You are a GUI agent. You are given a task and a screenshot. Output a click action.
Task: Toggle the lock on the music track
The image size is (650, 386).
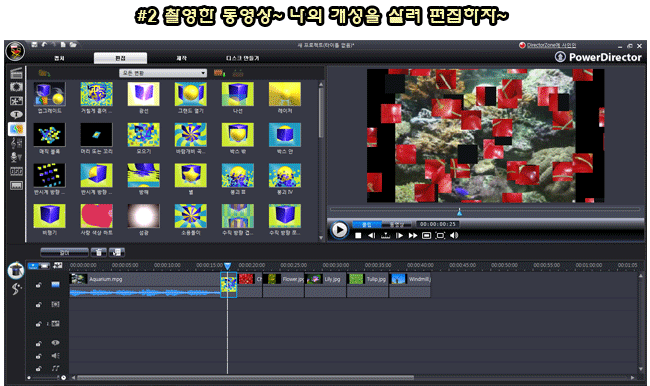pyautogui.click(x=38, y=368)
